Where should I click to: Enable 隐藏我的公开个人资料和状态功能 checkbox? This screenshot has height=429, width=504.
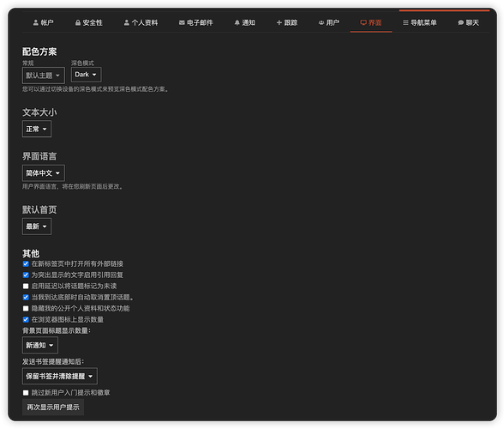click(26, 309)
